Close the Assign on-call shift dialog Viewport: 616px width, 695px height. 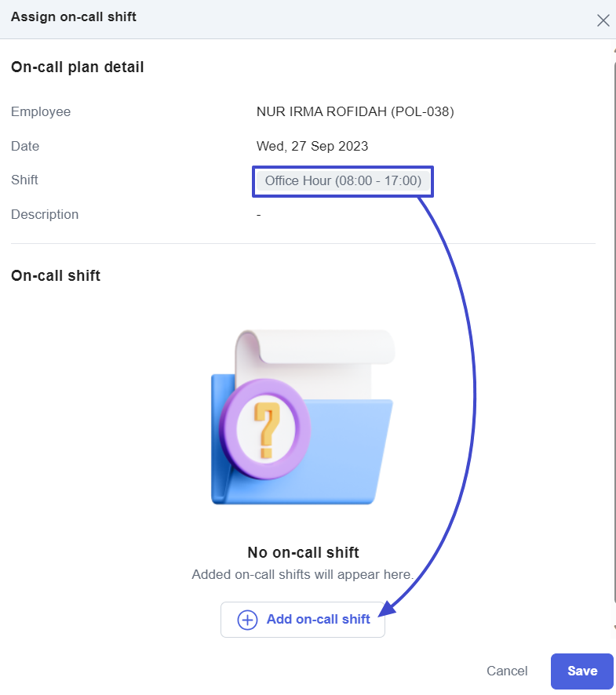tap(603, 20)
